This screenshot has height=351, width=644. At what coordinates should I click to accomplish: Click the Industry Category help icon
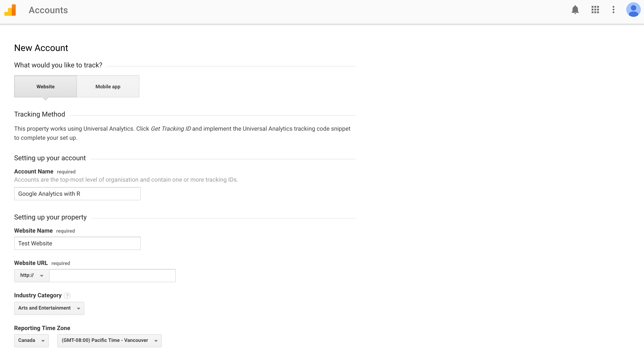tap(67, 295)
